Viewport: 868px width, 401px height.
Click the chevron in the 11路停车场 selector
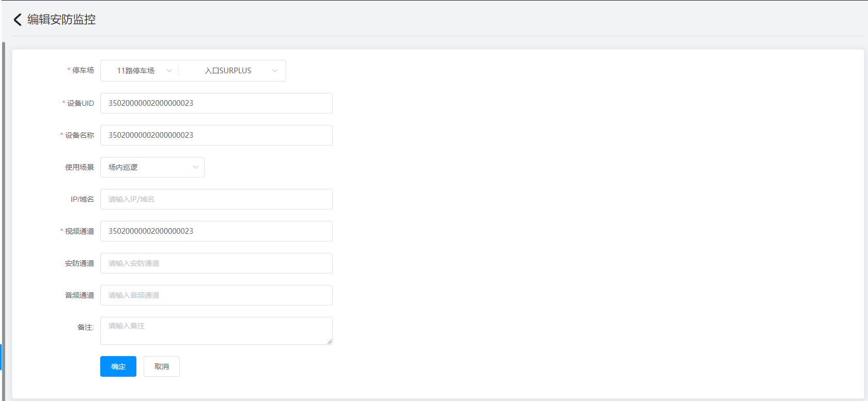point(169,71)
